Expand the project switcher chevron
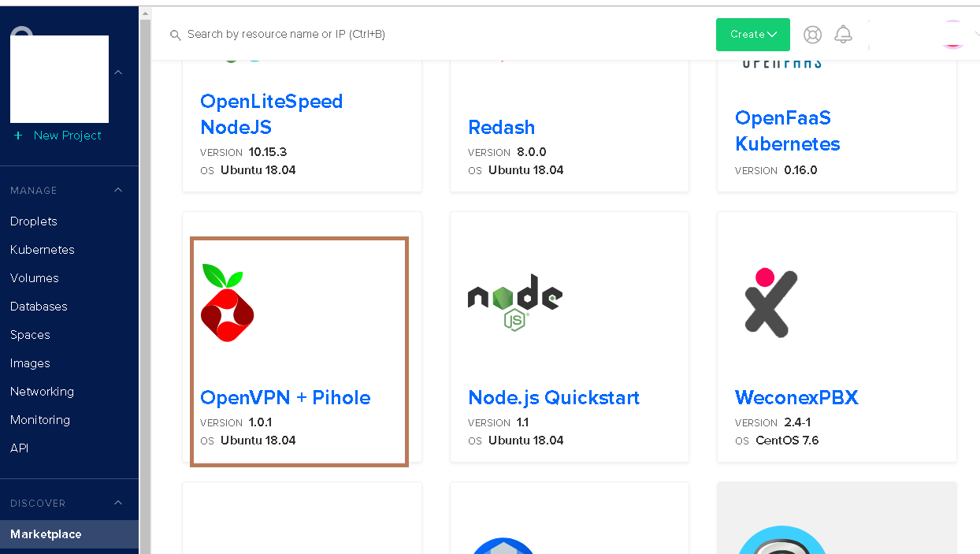This screenshot has width=980, height=554. point(118,73)
